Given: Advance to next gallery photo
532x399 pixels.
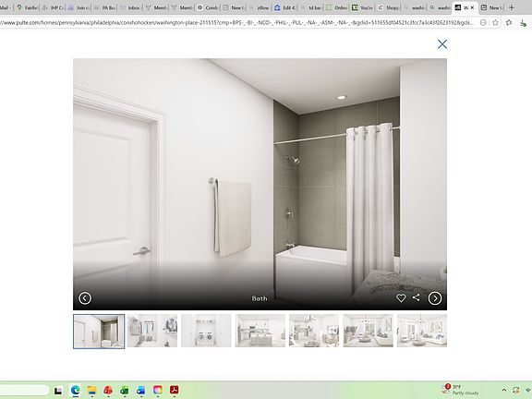Looking at the screenshot, I should pyautogui.click(x=435, y=298).
